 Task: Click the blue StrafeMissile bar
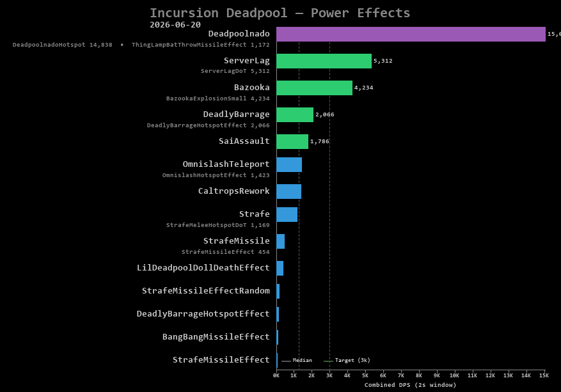[x=280, y=241]
